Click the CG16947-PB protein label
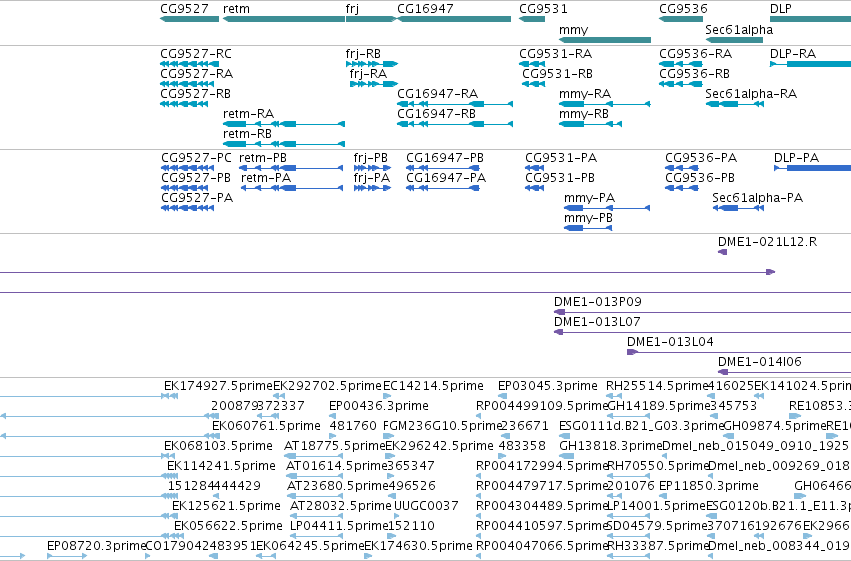 click(x=445, y=158)
